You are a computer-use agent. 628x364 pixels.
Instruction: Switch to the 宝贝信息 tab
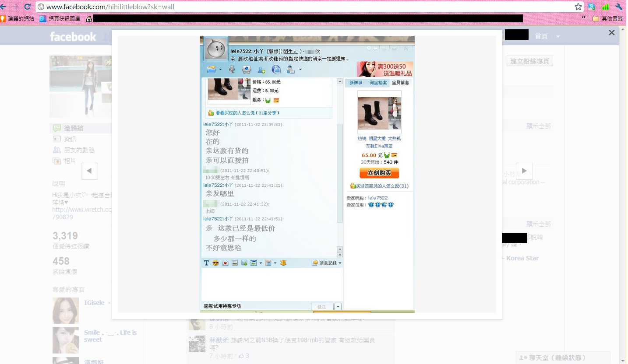[x=400, y=83]
